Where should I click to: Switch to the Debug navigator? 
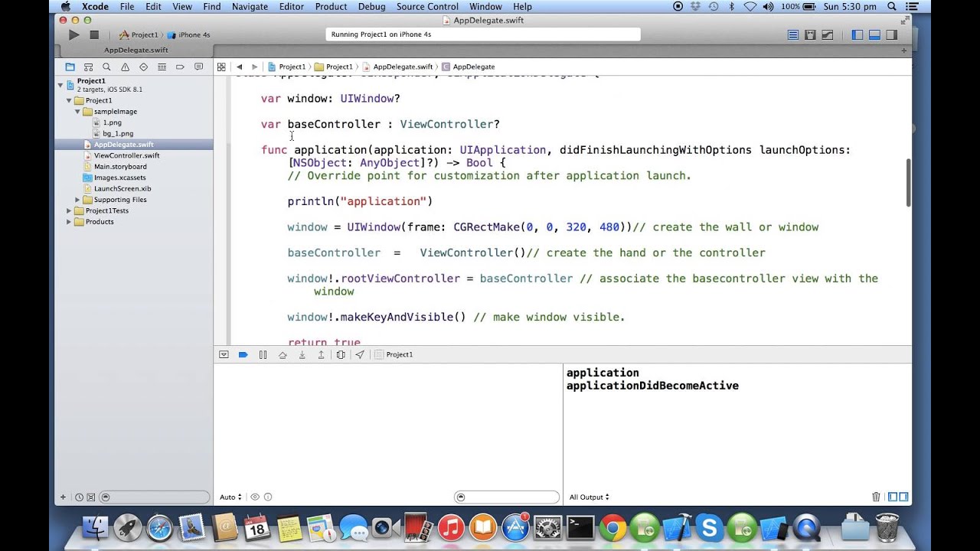point(162,67)
